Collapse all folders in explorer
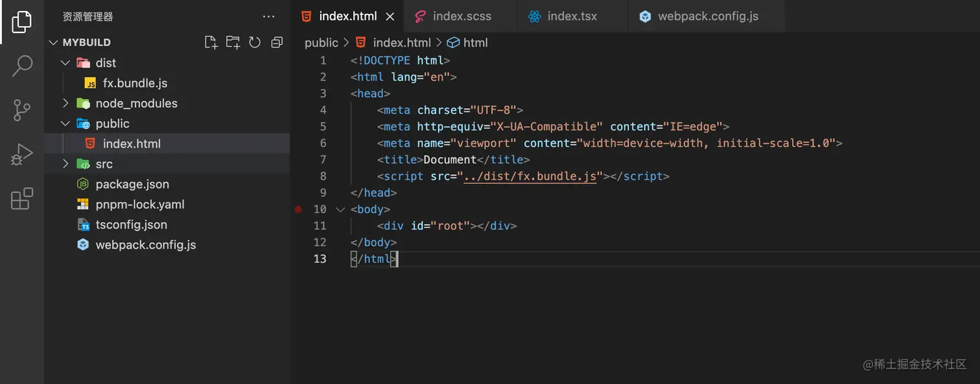The image size is (980, 384). (277, 42)
